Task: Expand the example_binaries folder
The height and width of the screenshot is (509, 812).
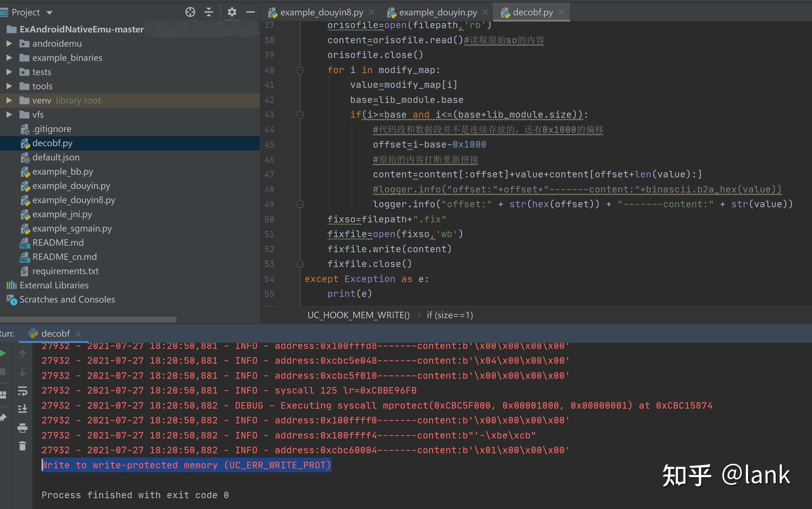Action: 9,57
